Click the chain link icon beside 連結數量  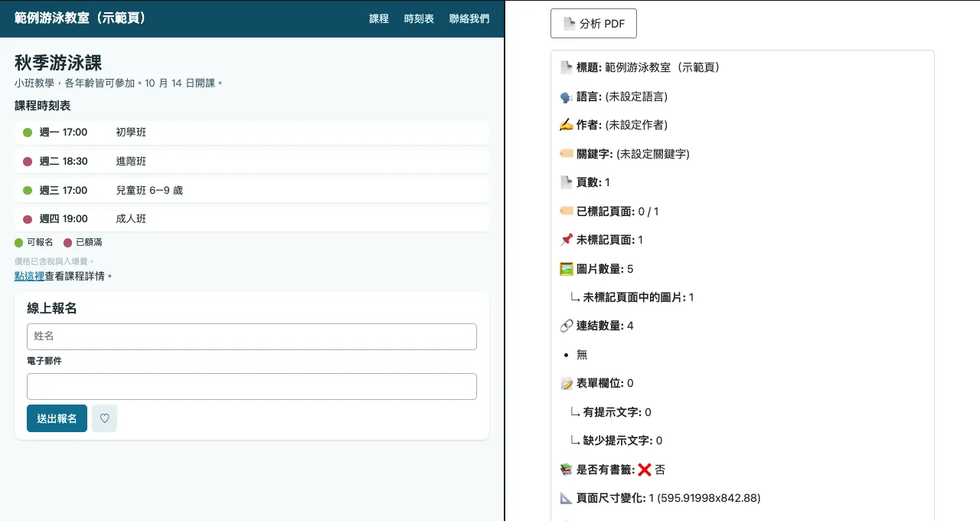567,326
